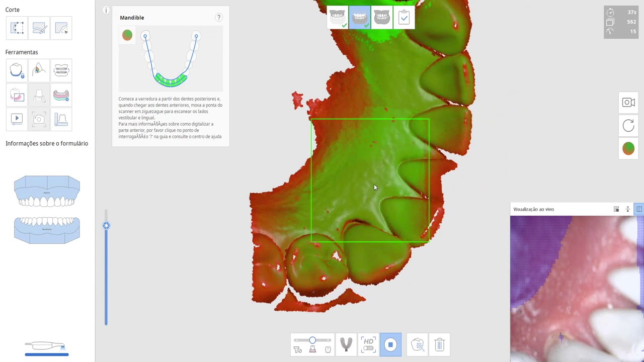Switch to the maxilla scan stage

[338, 18]
